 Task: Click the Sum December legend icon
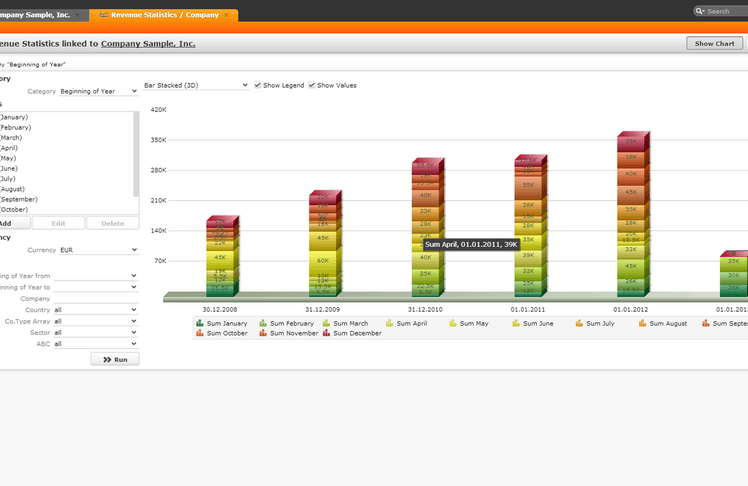[x=326, y=333]
